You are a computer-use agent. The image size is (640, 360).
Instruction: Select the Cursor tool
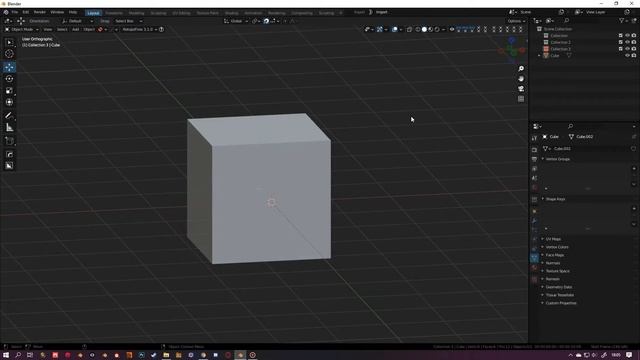[9, 53]
